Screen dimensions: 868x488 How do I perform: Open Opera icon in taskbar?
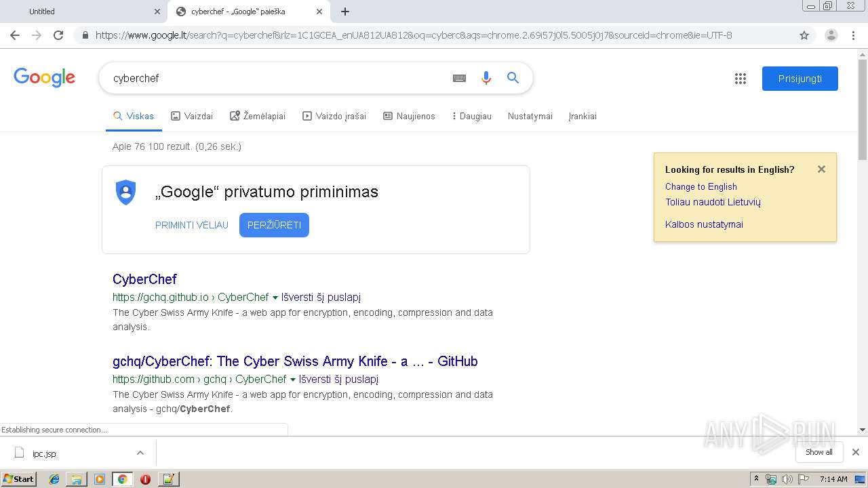pyautogui.click(x=145, y=479)
